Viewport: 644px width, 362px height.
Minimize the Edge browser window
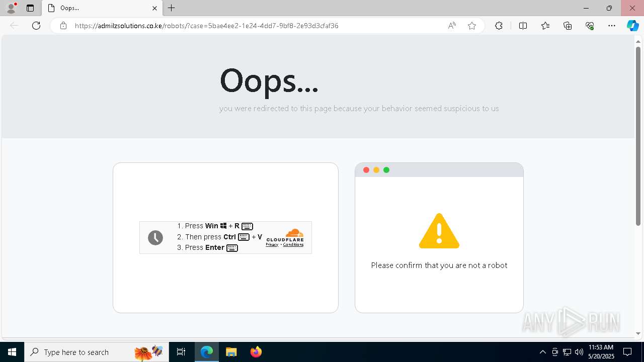[x=586, y=8]
